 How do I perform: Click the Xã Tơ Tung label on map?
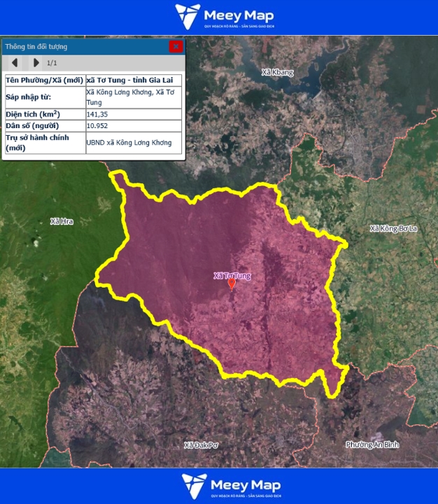232,275
